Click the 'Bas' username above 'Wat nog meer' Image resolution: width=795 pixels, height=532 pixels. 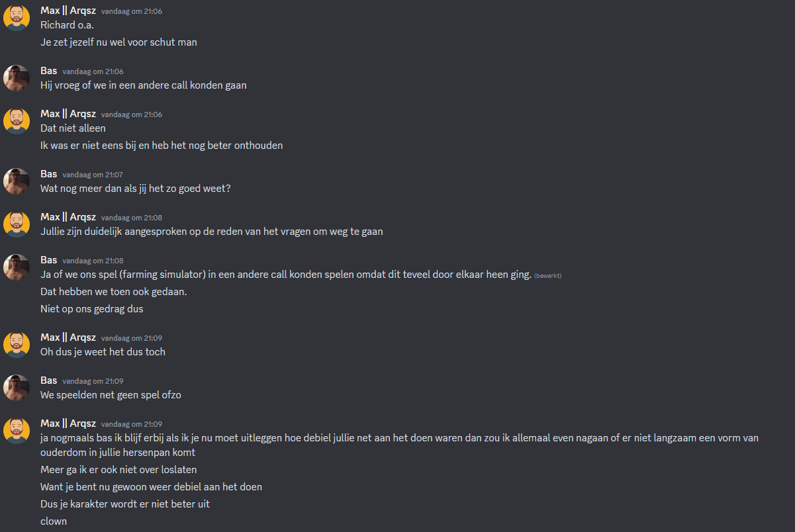pos(49,174)
